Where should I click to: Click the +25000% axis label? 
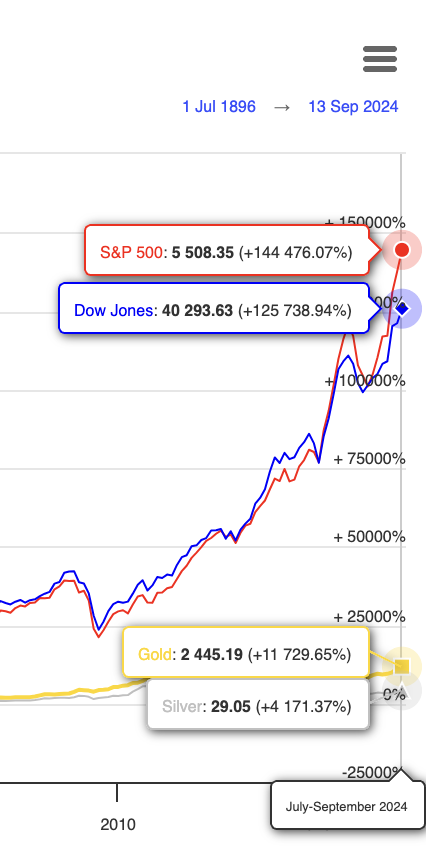369,617
